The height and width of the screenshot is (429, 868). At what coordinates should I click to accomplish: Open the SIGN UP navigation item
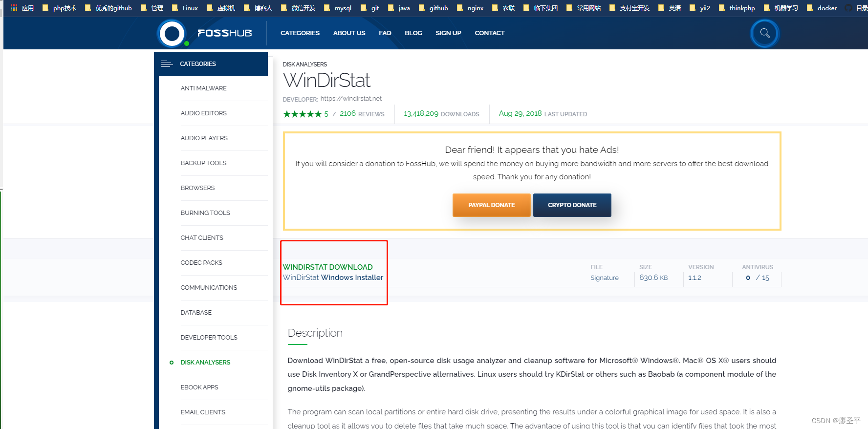point(448,33)
